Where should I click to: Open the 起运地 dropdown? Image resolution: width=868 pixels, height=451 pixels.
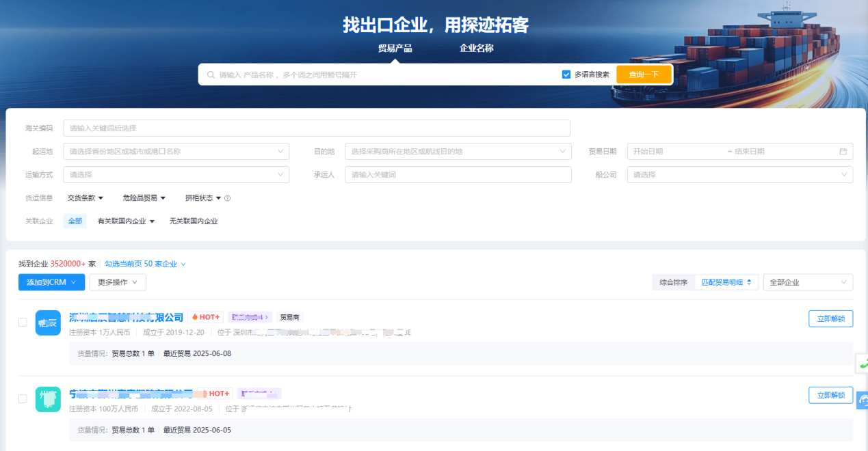tap(176, 152)
